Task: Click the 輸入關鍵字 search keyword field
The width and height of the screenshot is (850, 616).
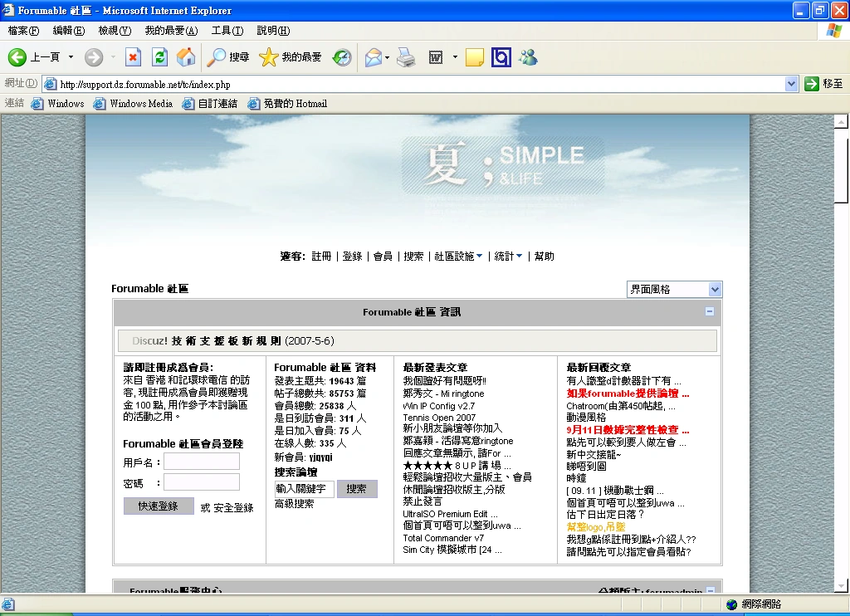Action: click(304, 489)
